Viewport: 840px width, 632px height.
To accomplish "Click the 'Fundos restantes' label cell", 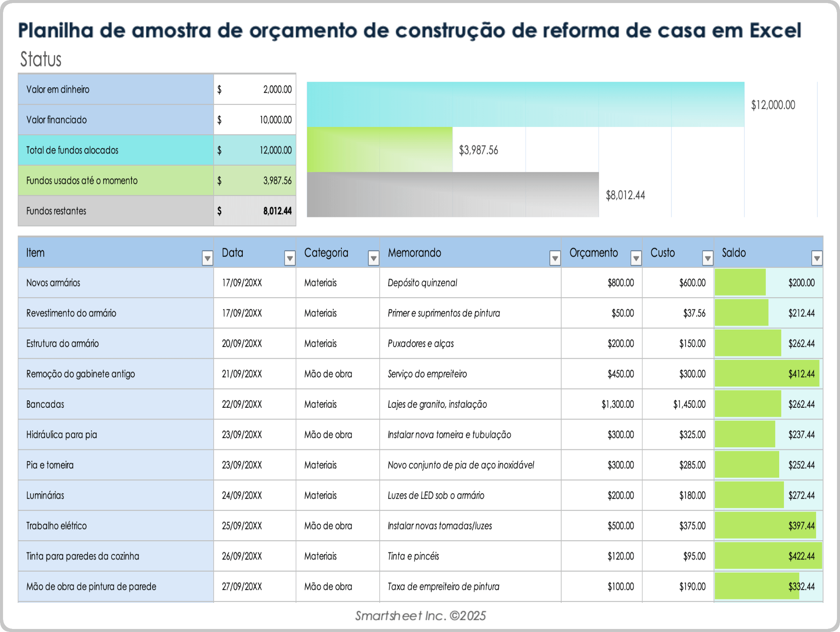I will point(116,211).
